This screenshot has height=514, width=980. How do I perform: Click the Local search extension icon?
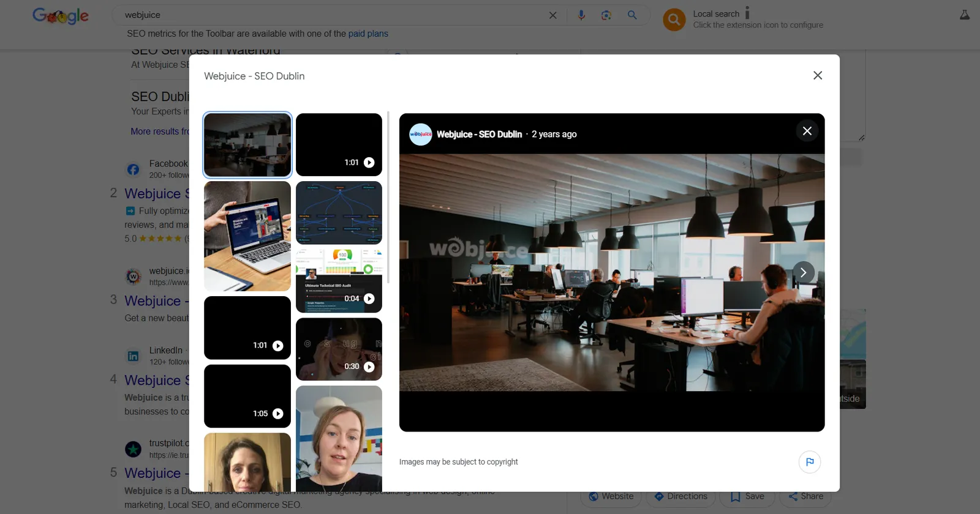[x=674, y=20]
